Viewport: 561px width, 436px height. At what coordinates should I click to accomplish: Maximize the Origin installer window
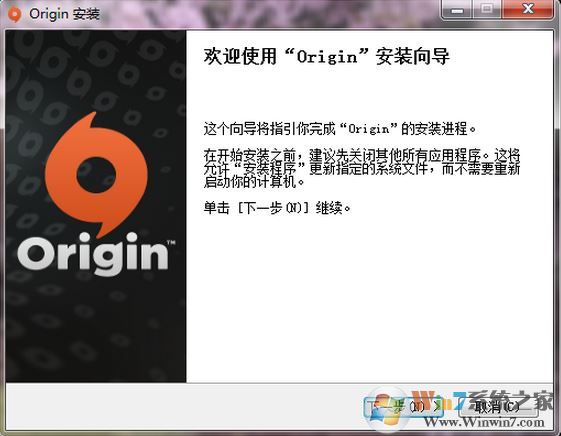[487, 9]
